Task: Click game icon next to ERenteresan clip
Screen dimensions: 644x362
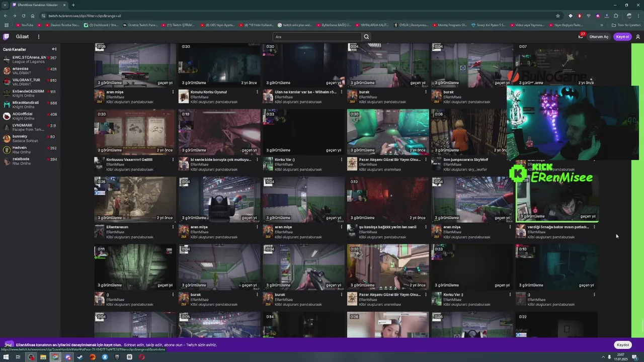Action: click(x=99, y=231)
